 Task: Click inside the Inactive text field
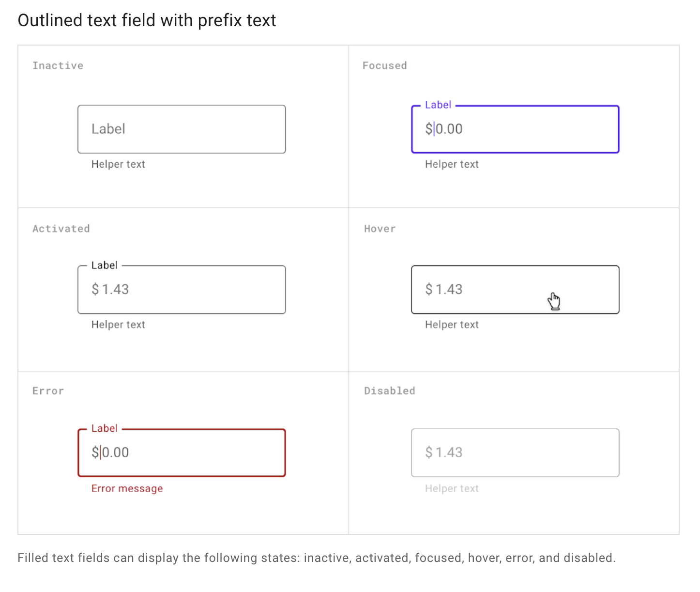pos(182,129)
